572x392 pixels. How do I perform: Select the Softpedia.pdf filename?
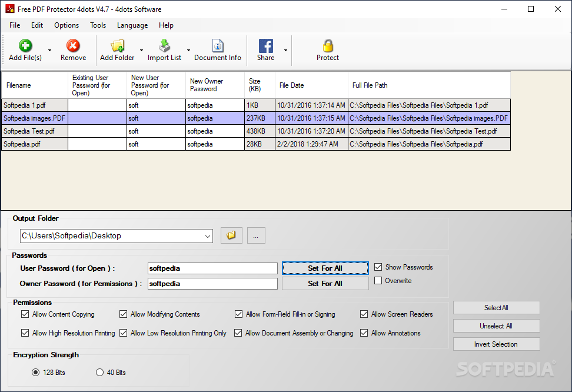tap(34, 144)
